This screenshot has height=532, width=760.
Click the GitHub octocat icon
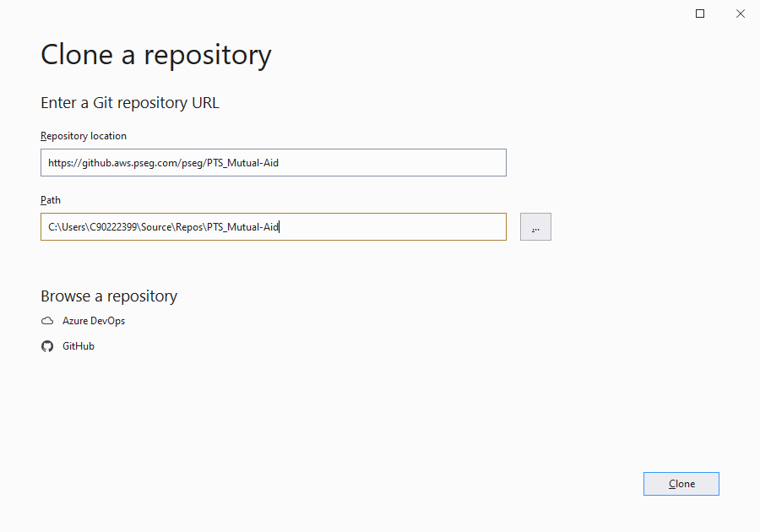pyautogui.click(x=47, y=346)
